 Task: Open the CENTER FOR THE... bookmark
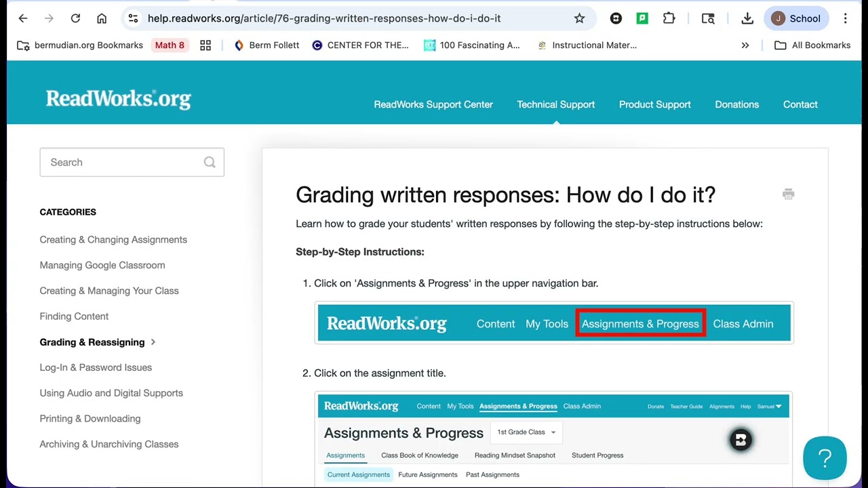361,45
